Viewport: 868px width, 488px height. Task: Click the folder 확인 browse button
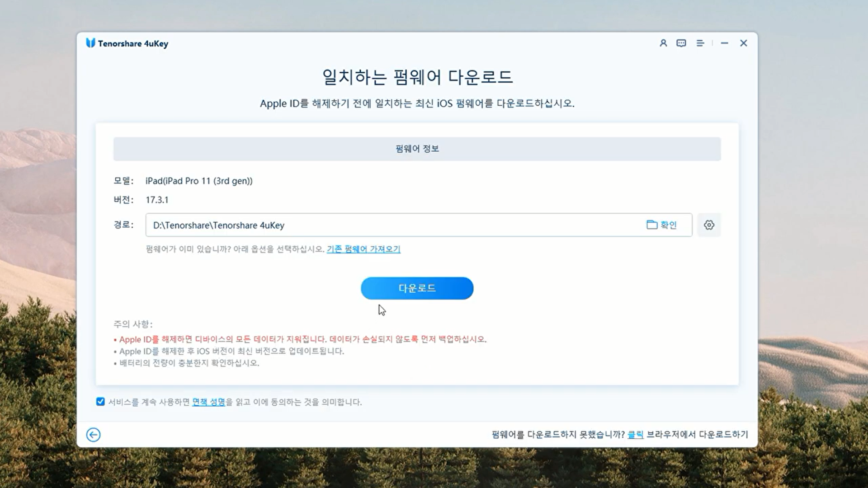click(662, 225)
